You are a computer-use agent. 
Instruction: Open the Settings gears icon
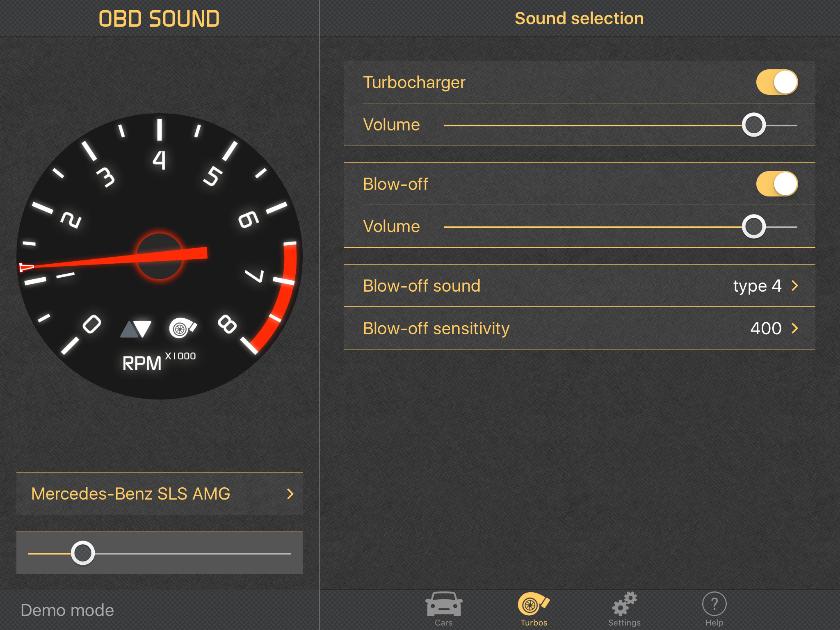tap(624, 604)
